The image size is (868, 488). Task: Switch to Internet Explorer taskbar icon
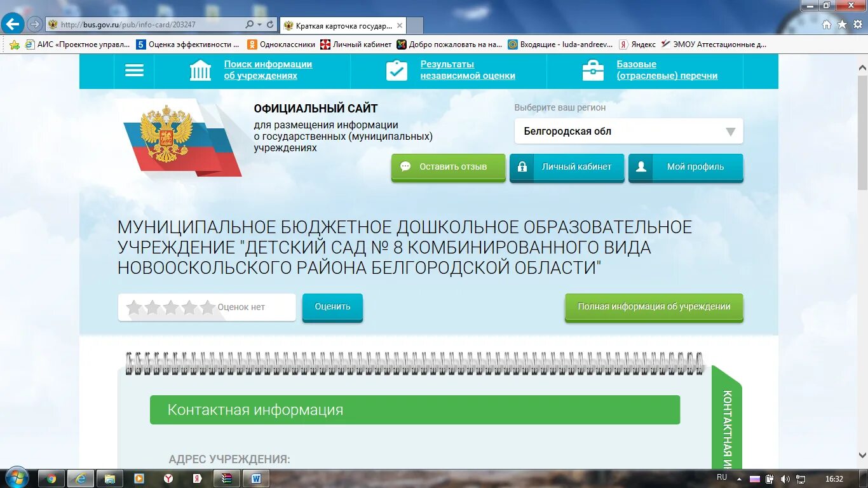81,478
